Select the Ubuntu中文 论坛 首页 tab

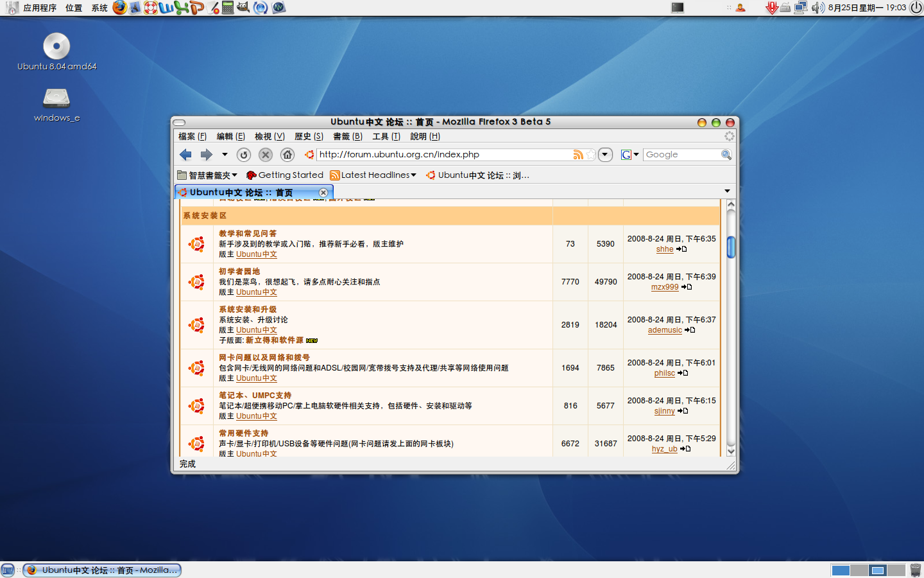pyautogui.click(x=253, y=192)
